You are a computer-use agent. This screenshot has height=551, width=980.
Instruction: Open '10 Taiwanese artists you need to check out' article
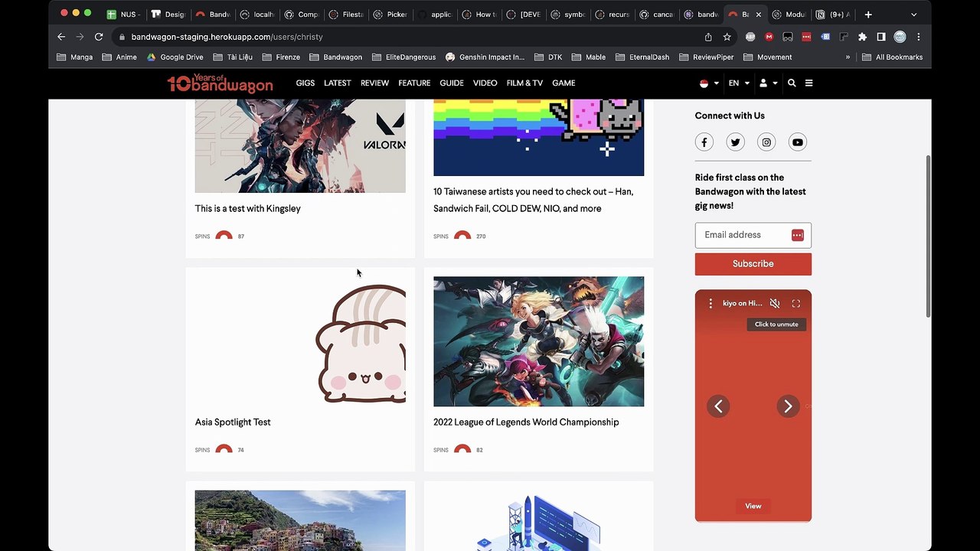tap(534, 201)
